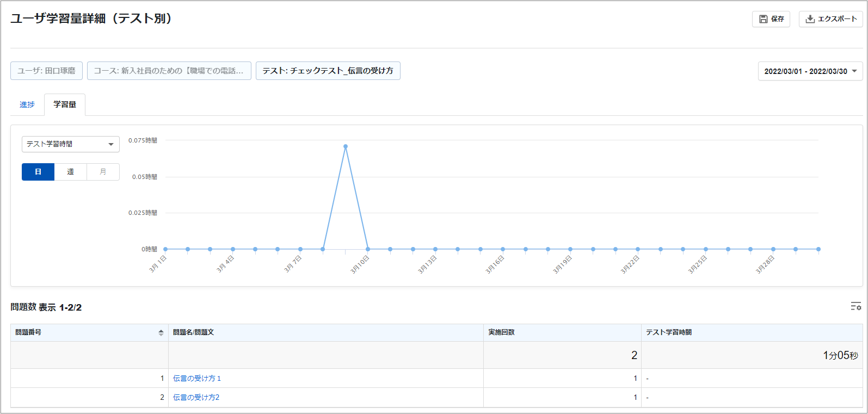Viewport: 868px width, 414px height.
Task: Click the テスト: チェックテスト_伝言の受け方 chip
Action: (328, 71)
